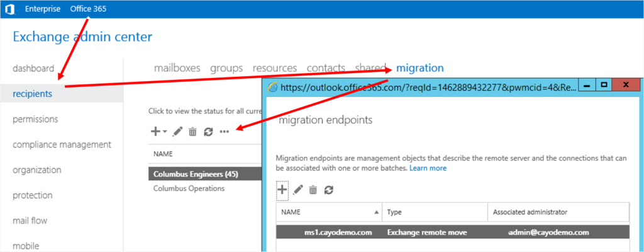This screenshot has height=252, width=644.
Task: Refresh the migration endpoints list
Action: (x=328, y=190)
